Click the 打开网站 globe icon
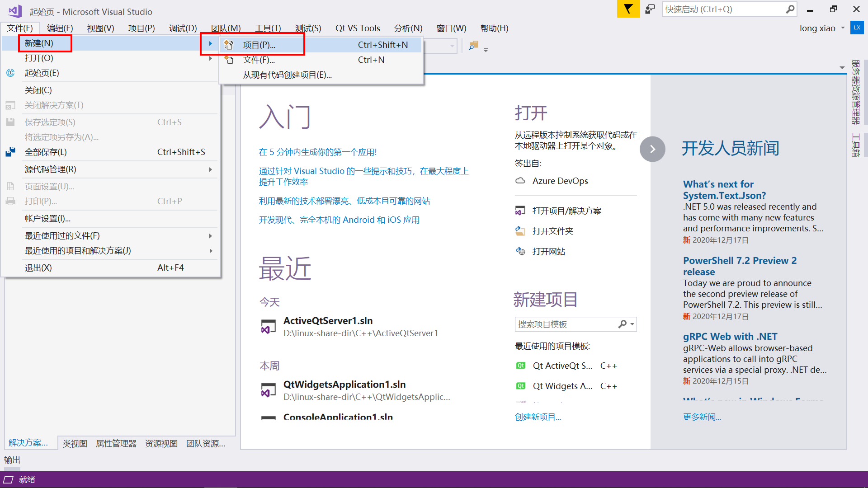 pyautogui.click(x=520, y=251)
